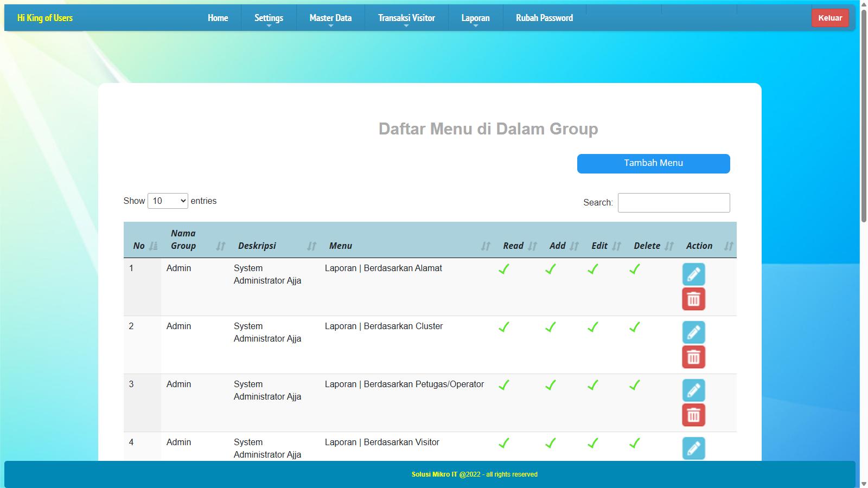Click pencil icon for Berdasarkan Cluster row
Image resolution: width=868 pixels, height=488 pixels.
pos(693,332)
